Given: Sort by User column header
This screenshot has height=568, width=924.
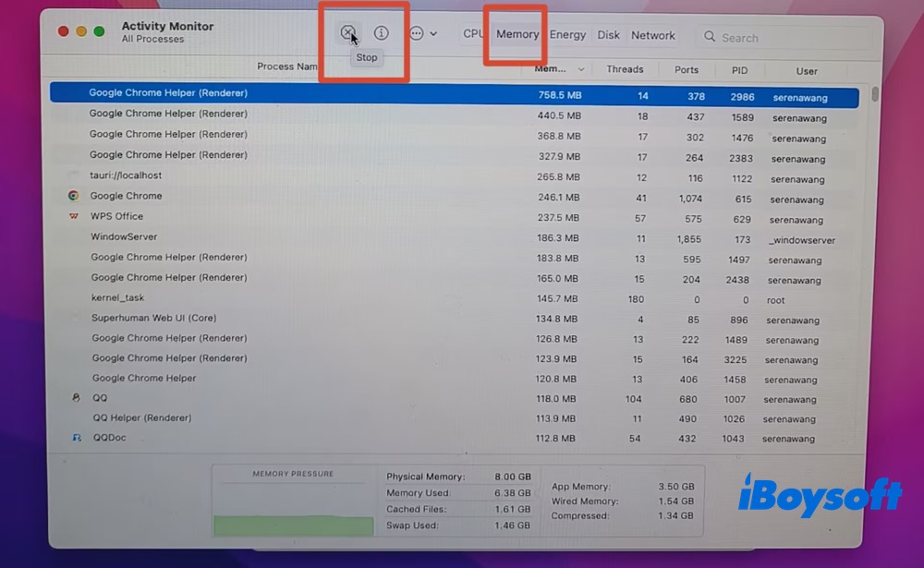Looking at the screenshot, I should (x=806, y=71).
